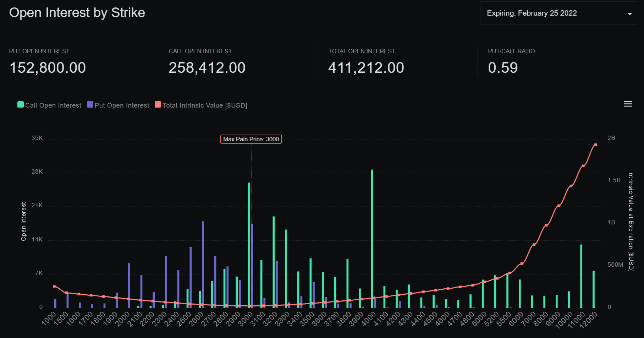This screenshot has width=644, height=338.
Task: Click the last intrinsic value point at 12000
Action: [595, 145]
